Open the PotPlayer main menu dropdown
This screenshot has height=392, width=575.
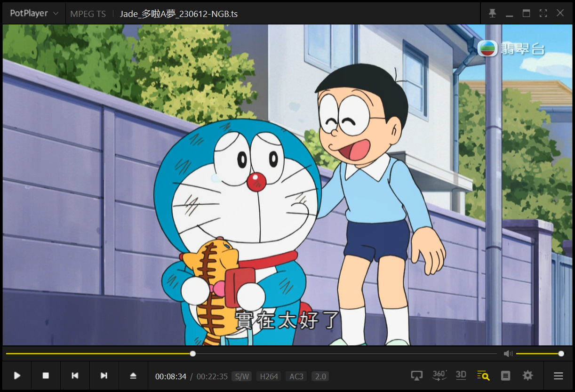tap(33, 13)
